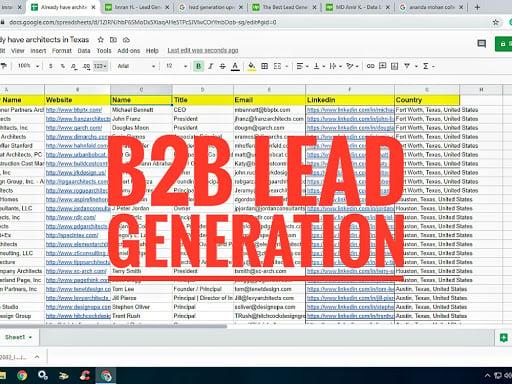Viewport: 512px width, 384px height.
Task: Insert a comment from the toolbar
Action: point(383,66)
